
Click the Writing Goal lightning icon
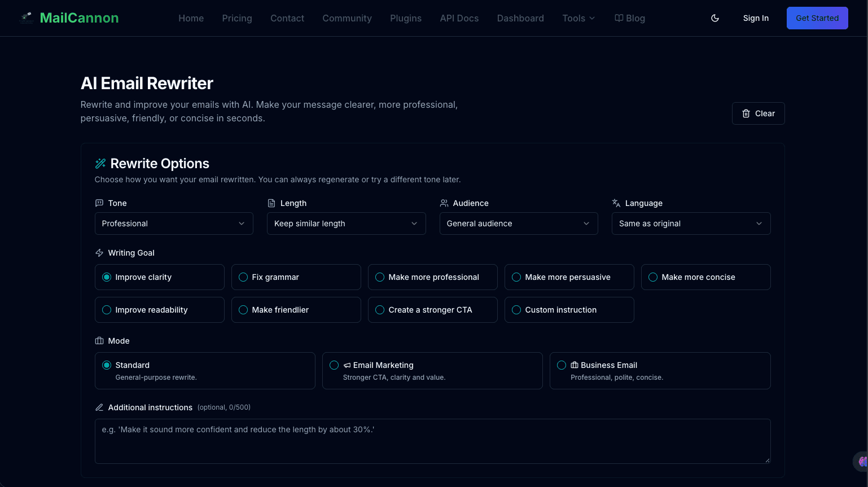coord(99,253)
